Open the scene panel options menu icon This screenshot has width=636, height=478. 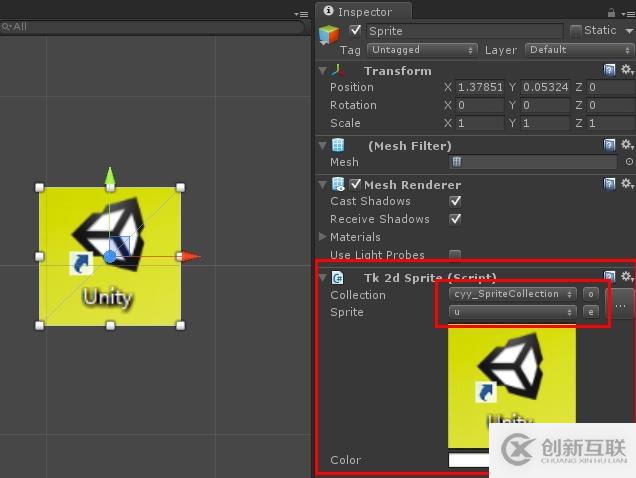301,14
